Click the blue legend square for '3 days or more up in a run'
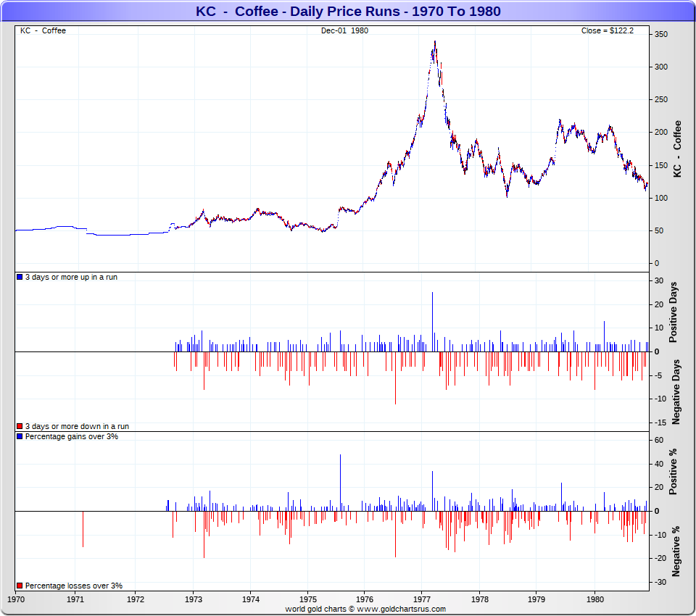The width and height of the screenshot is (696, 616). coord(20,277)
